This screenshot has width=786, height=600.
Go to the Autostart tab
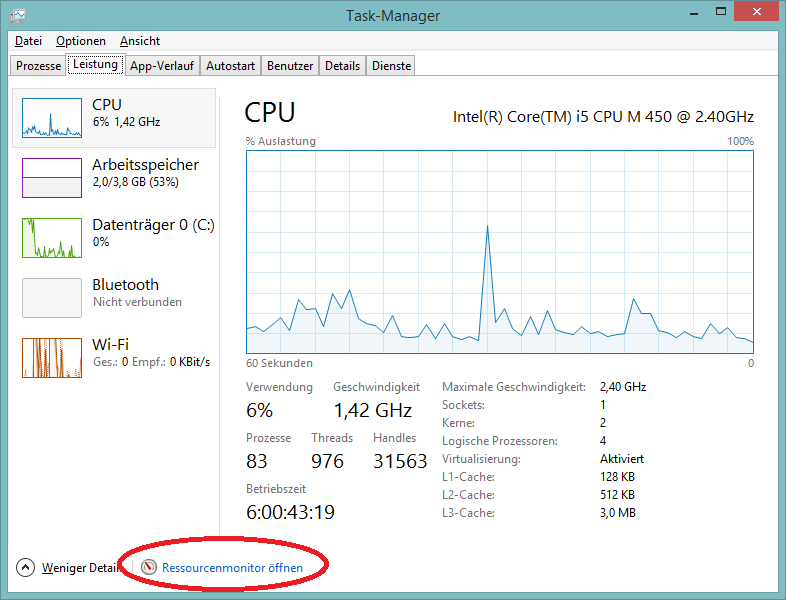pos(230,66)
